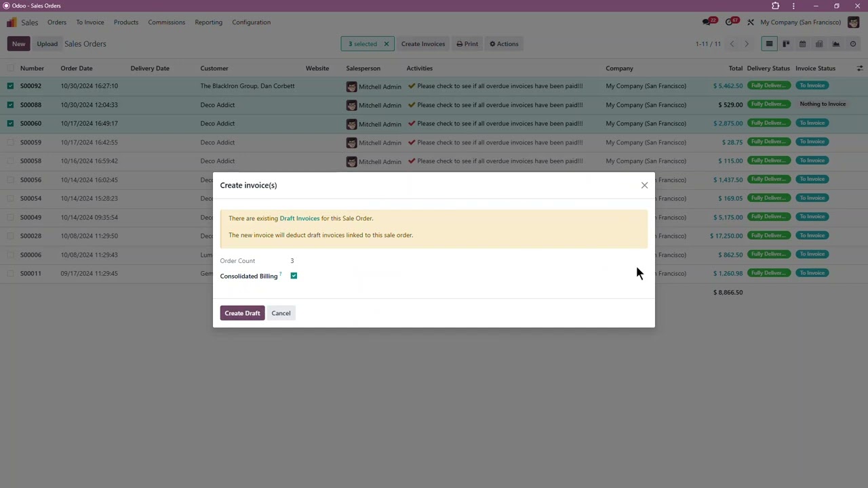Click the $ 17,250.00 total cell

pos(726,236)
